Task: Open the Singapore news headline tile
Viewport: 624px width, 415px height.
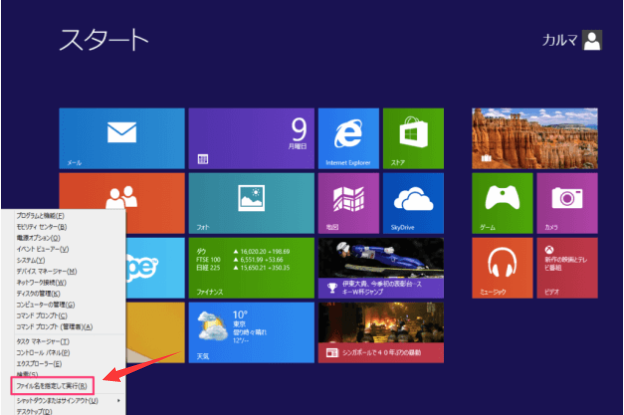Action: (x=381, y=333)
